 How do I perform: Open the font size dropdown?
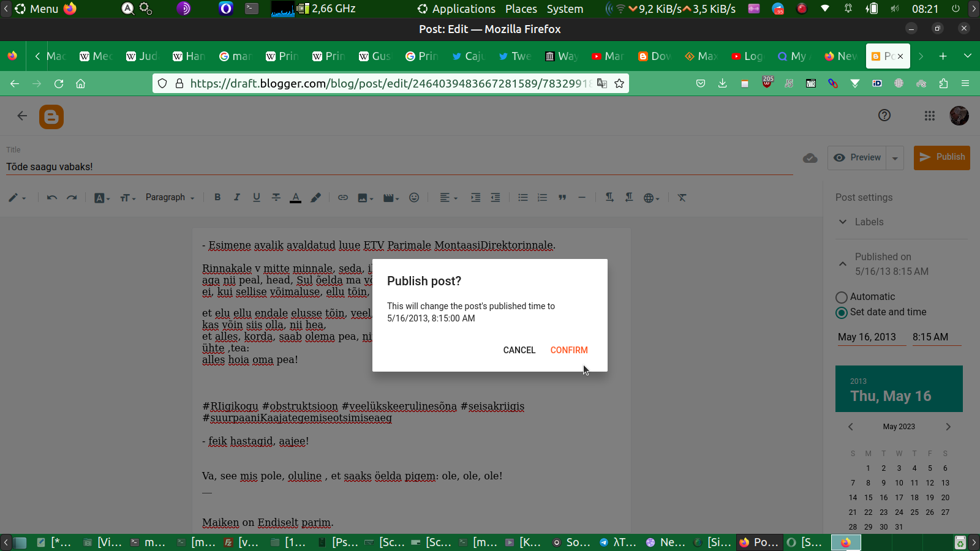[127, 198]
